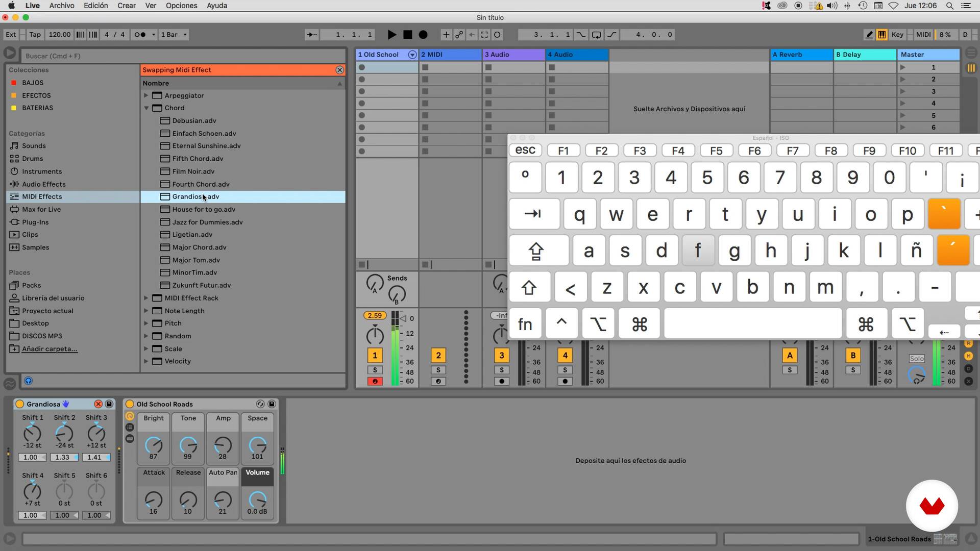Image resolution: width=980 pixels, height=551 pixels.
Task: Toggle B Delay track activator
Action: 853,355
